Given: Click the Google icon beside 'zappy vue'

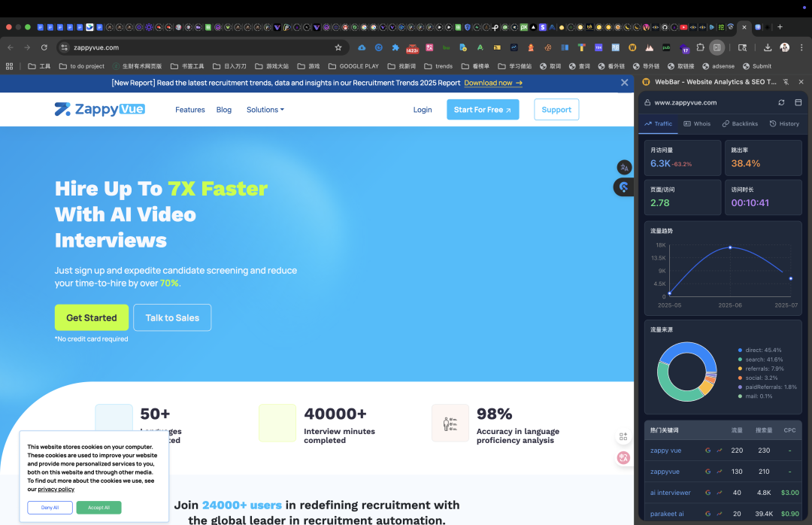Looking at the screenshot, I should coord(708,451).
